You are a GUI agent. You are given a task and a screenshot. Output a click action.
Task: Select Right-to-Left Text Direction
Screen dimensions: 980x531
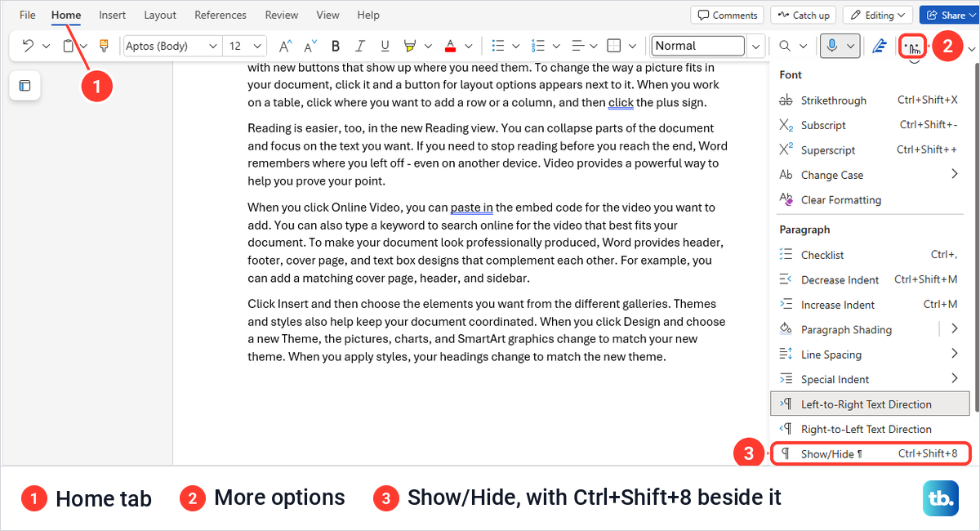pos(870,429)
